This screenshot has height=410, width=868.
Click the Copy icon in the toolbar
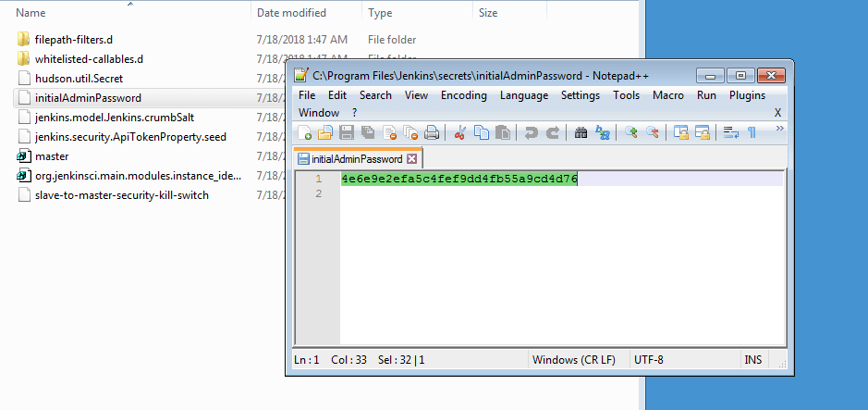[x=481, y=133]
